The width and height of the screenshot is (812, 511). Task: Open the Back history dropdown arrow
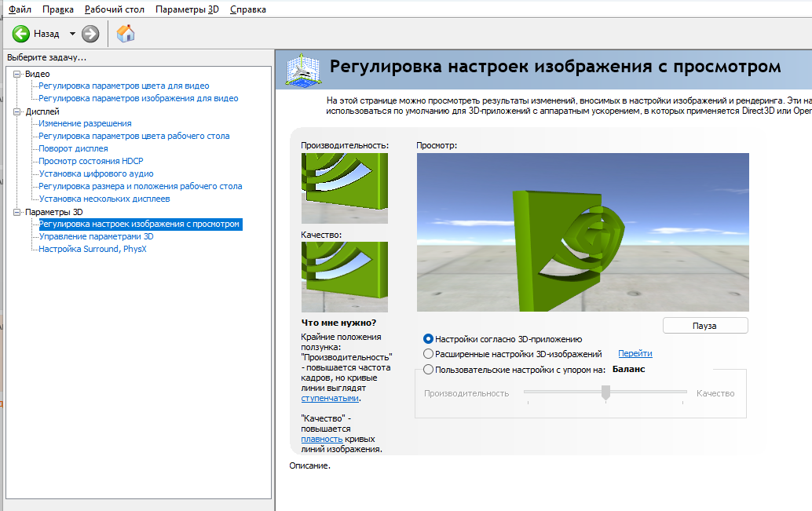[72, 34]
